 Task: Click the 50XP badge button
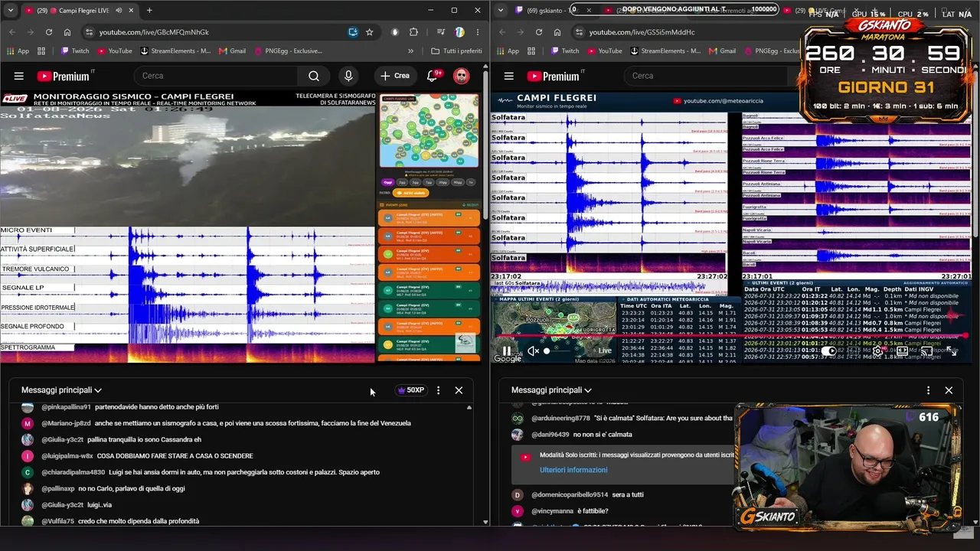pos(410,390)
